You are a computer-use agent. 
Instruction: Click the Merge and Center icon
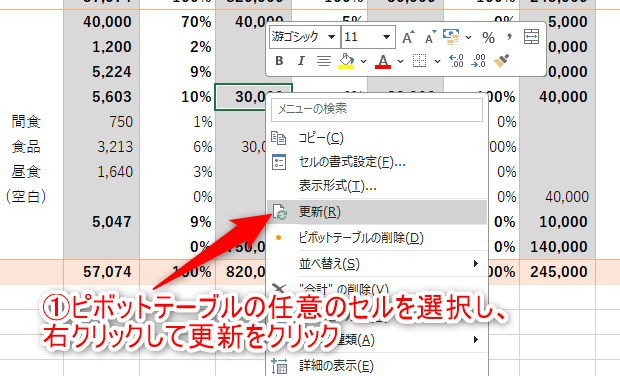coord(531,37)
